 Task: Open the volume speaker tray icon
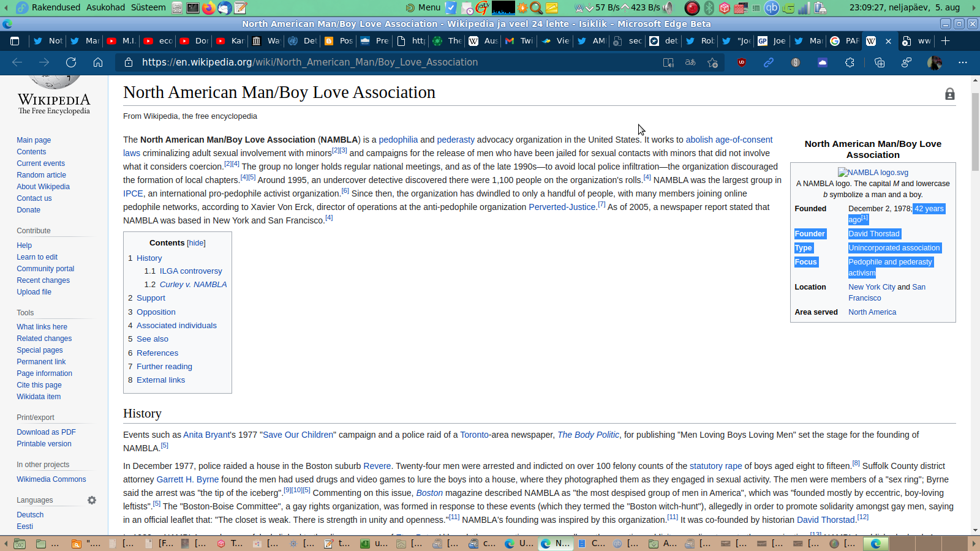click(x=668, y=7)
